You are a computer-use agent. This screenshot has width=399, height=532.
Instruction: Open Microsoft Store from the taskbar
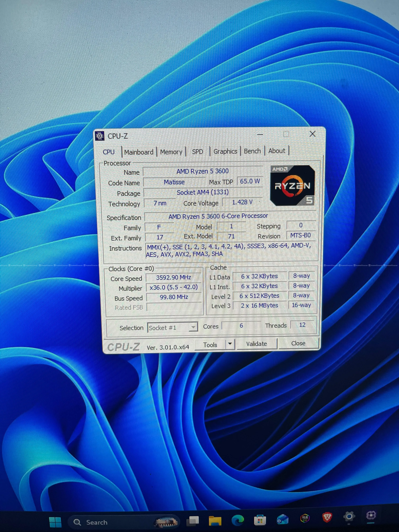[260, 520]
